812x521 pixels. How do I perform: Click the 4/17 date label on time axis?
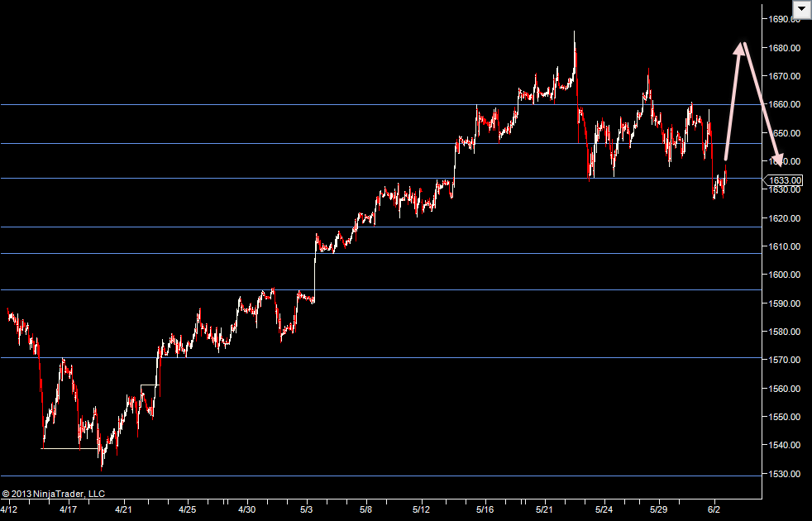(x=69, y=509)
